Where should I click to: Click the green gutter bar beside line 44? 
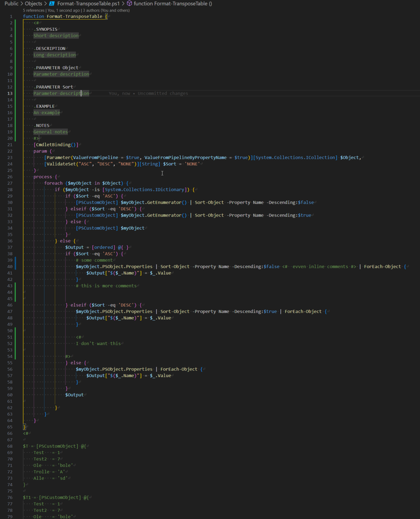[x=16, y=292]
